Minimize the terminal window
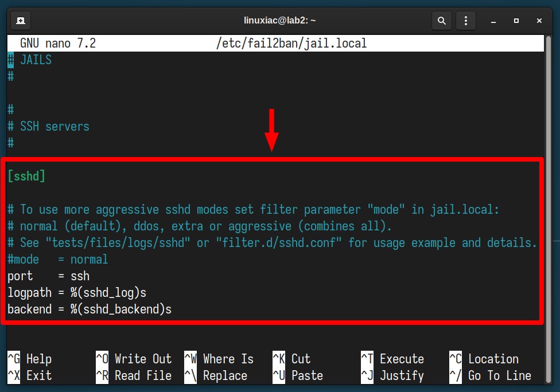This screenshot has width=560, height=392. 493,21
